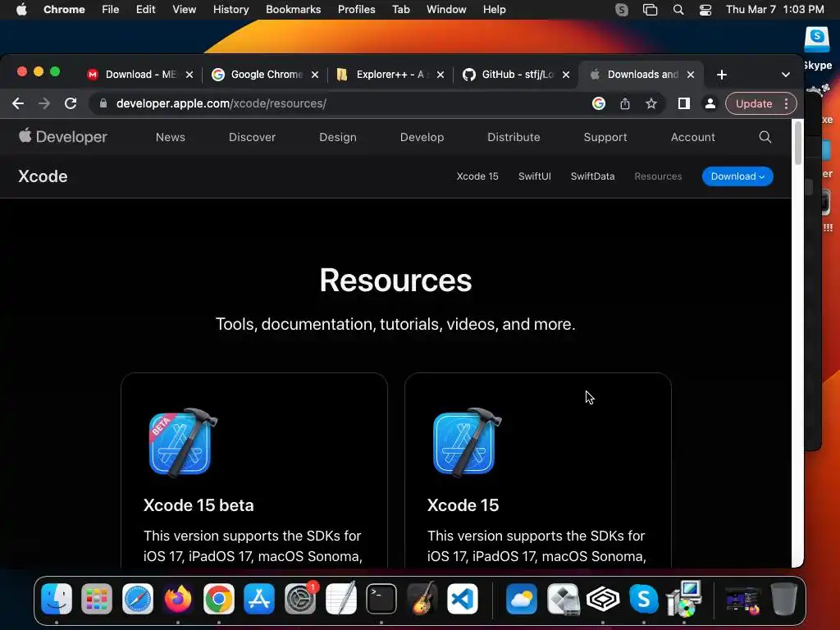The image size is (840, 630).
Task: Open the Support section
Action: (x=605, y=137)
